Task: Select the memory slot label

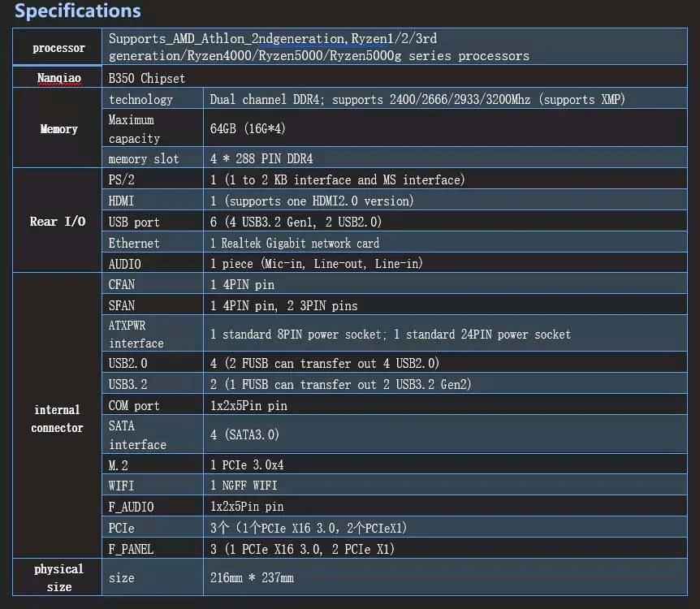Action: point(143,158)
